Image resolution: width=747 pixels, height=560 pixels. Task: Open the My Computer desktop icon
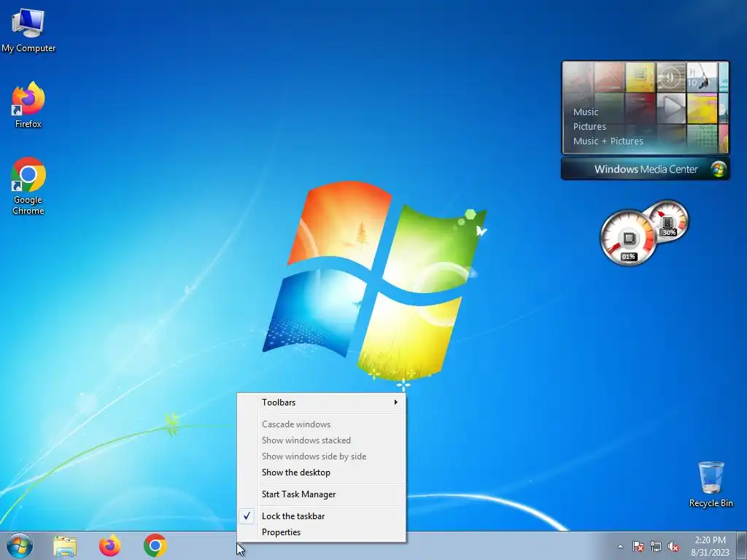coord(28,31)
